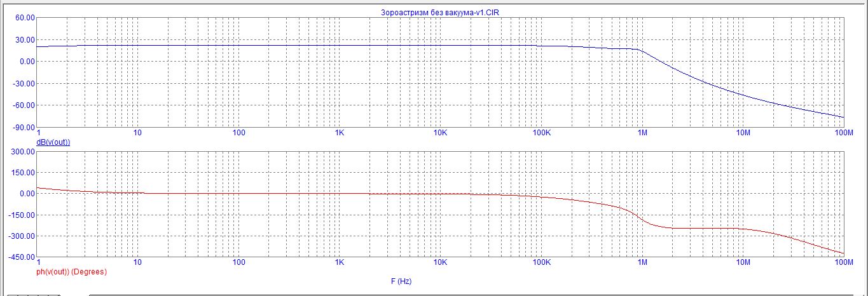
Task: Click the 30.00 value on the gain axis
Action: [x=24, y=39]
